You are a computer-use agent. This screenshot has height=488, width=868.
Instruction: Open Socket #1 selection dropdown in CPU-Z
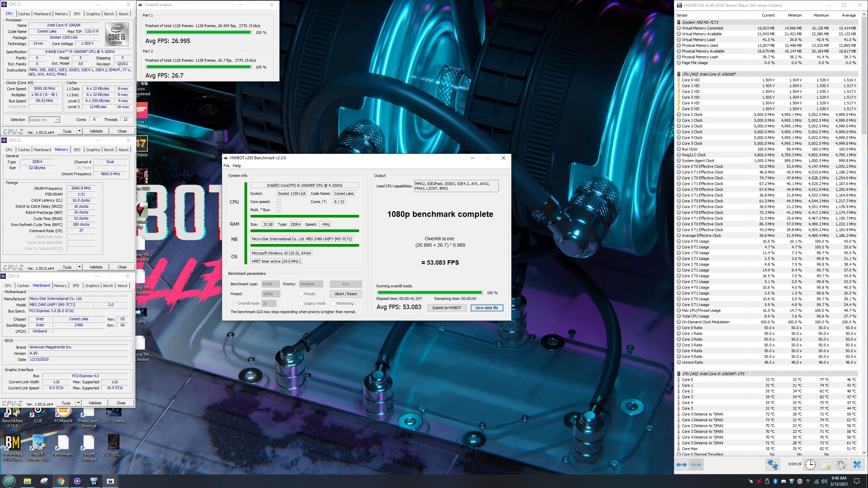(x=44, y=120)
